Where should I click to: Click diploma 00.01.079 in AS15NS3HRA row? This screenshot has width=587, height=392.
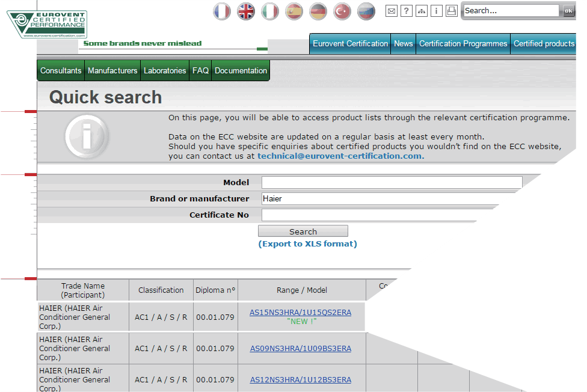click(x=215, y=317)
